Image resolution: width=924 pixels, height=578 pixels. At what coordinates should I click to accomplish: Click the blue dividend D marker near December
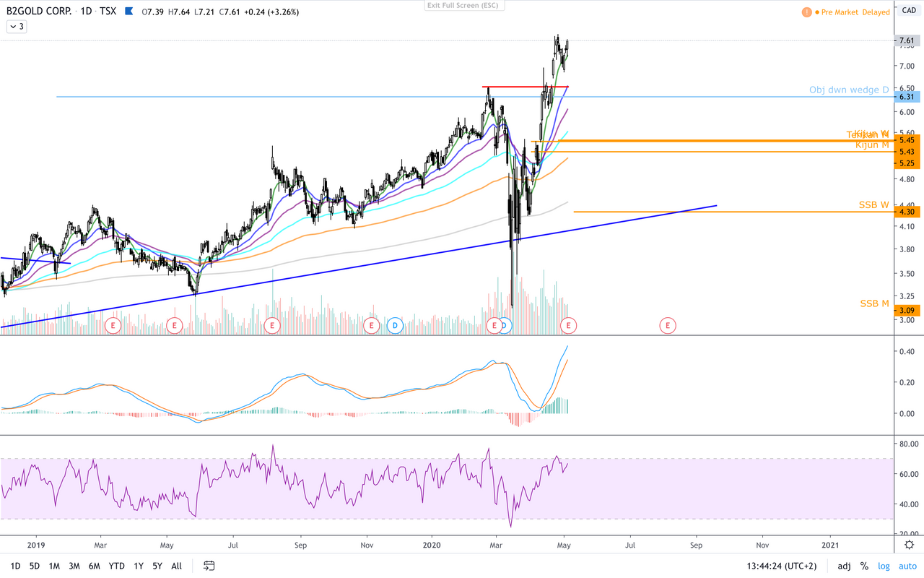[395, 326]
